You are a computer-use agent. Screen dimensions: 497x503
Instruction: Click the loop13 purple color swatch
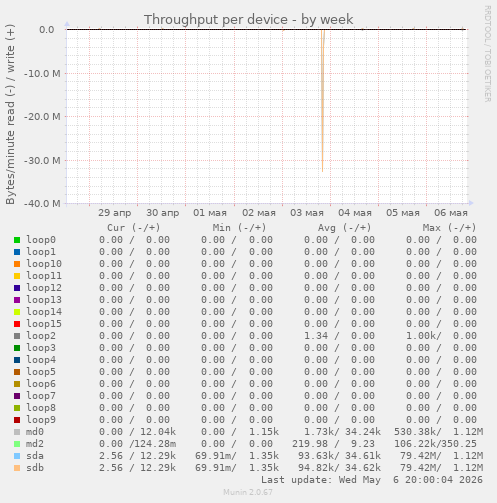click(x=17, y=300)
